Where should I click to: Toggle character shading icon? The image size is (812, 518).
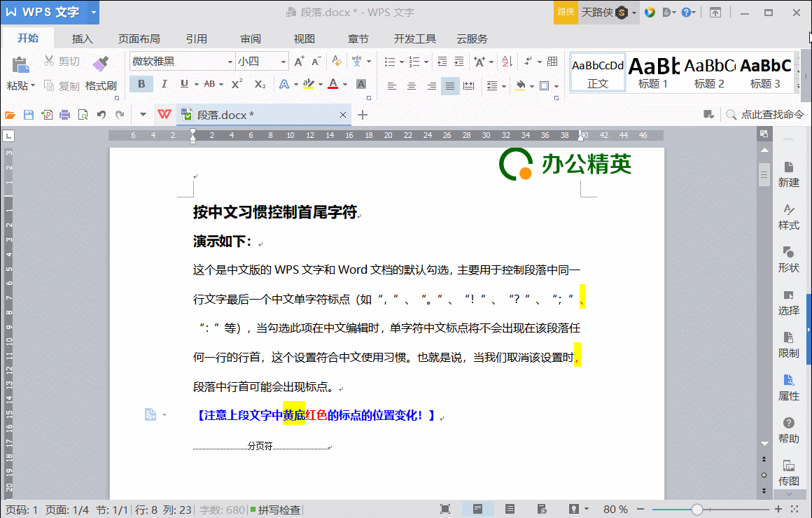[x=361, y=84]
